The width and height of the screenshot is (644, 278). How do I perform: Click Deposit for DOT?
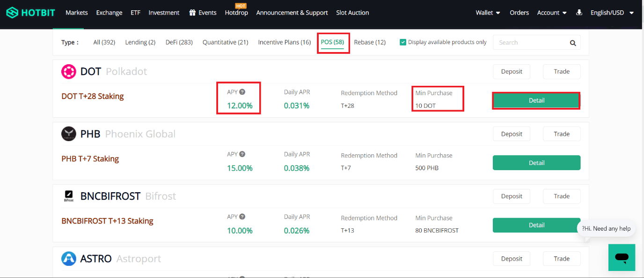click(512, 71)
